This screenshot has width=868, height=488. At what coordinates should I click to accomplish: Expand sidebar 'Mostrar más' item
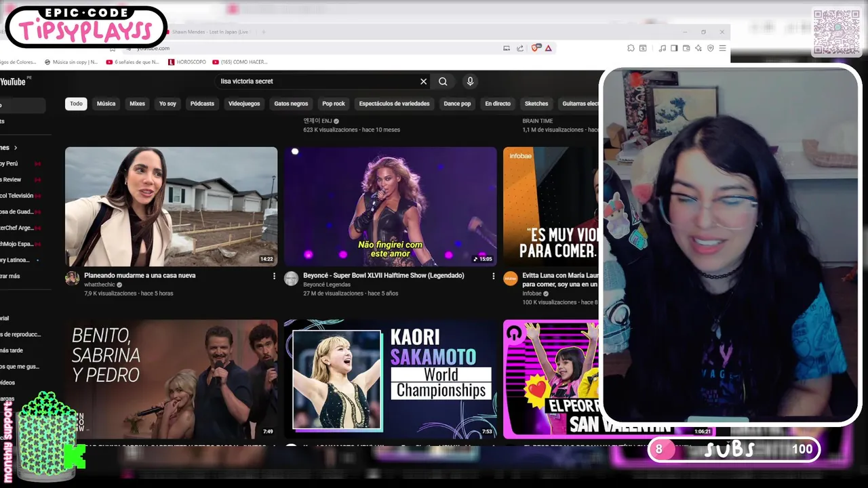10,277
